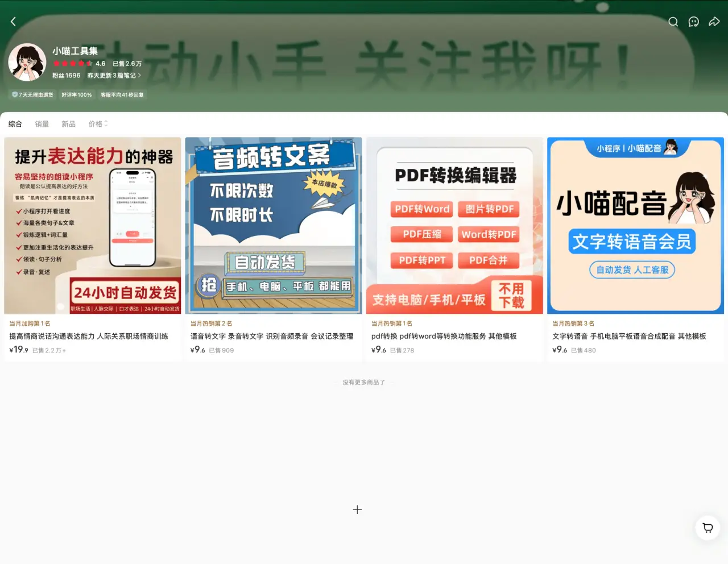Toggle the 价格 sort order
Screen dimensions: 728x564
click(98, 124)
